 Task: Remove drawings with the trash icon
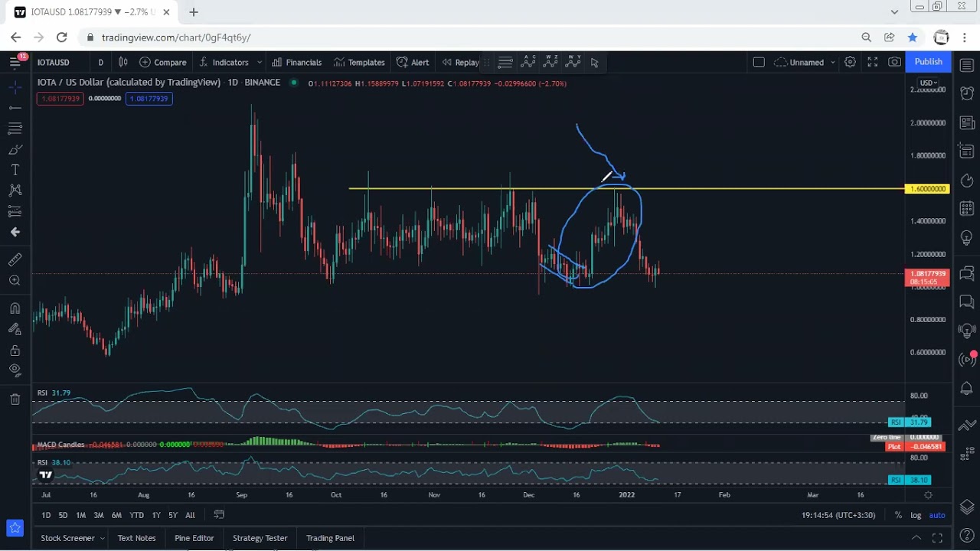click(x=15, y=399)
